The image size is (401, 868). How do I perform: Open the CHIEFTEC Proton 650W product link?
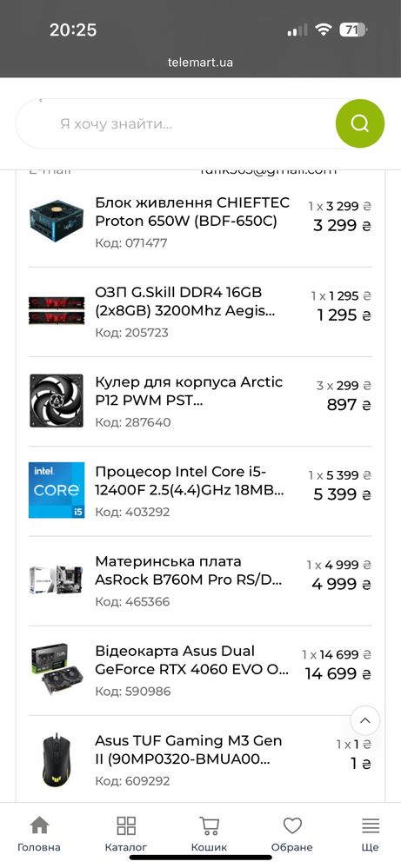click(192, 211)
